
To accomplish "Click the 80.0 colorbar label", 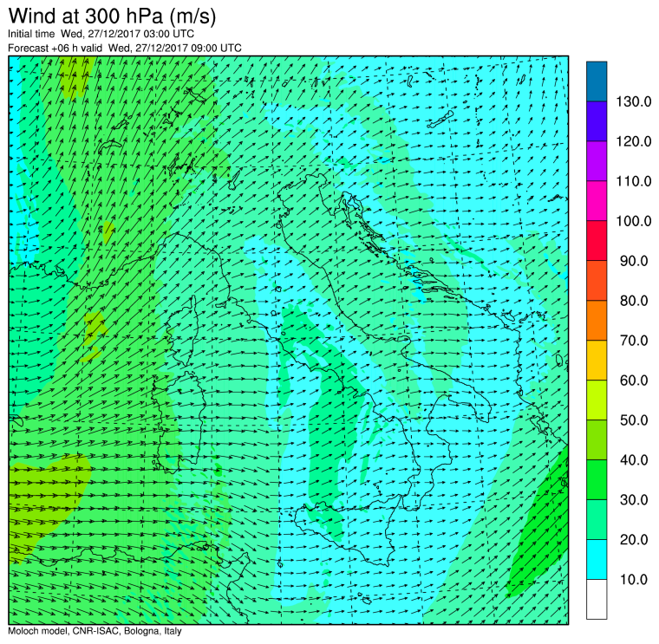I will pyautogui.click(x=634, y=301).
